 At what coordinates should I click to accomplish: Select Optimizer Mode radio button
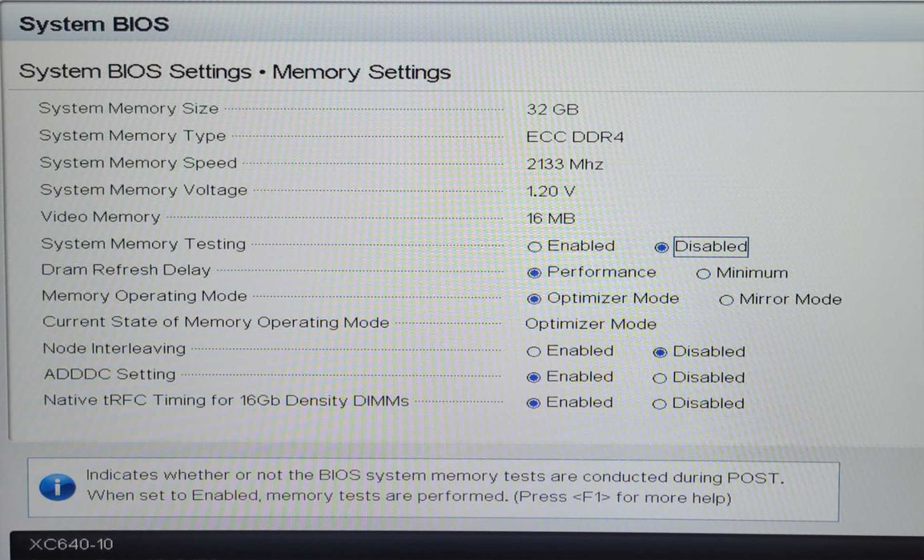534,299
